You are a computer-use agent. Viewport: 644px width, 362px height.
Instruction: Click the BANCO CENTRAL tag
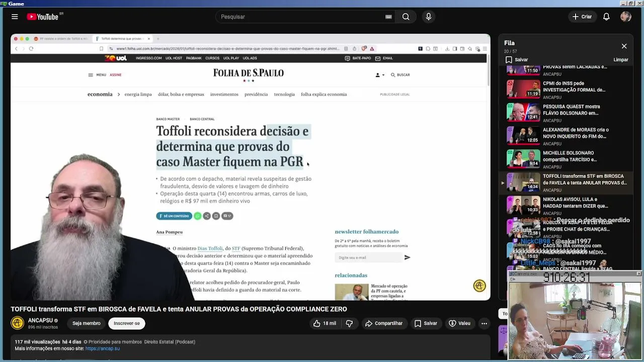(202, 119)
